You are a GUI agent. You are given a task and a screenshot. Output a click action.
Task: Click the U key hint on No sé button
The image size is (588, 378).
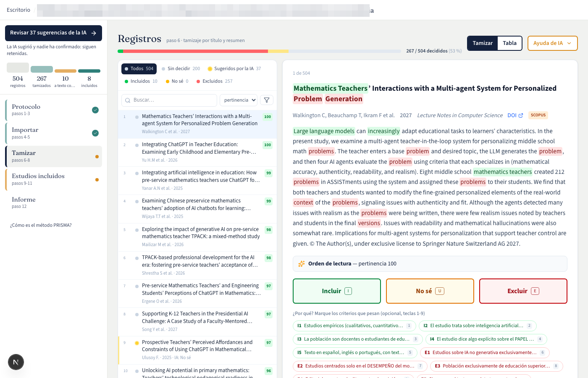pos(440,291)
